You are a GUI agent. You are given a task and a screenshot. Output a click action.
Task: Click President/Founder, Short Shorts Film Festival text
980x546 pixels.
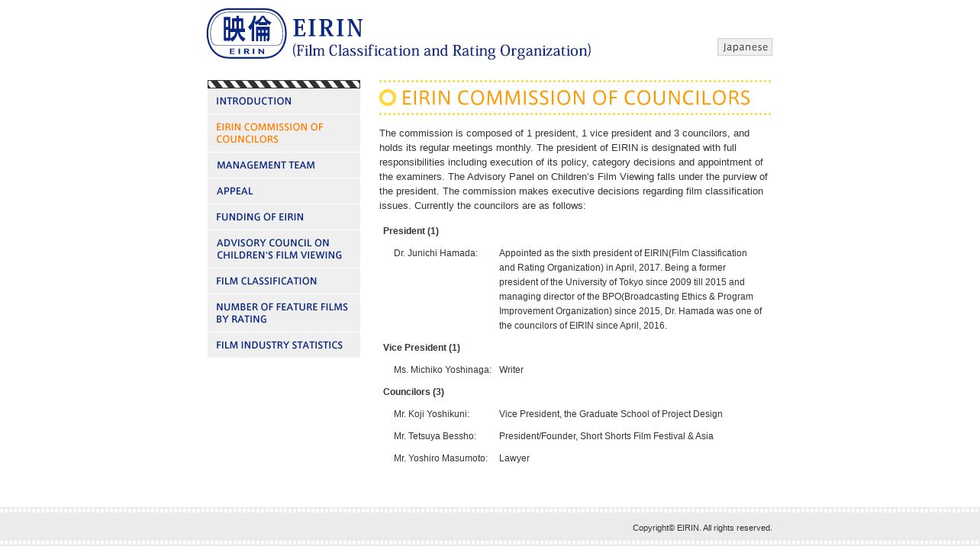606,436
